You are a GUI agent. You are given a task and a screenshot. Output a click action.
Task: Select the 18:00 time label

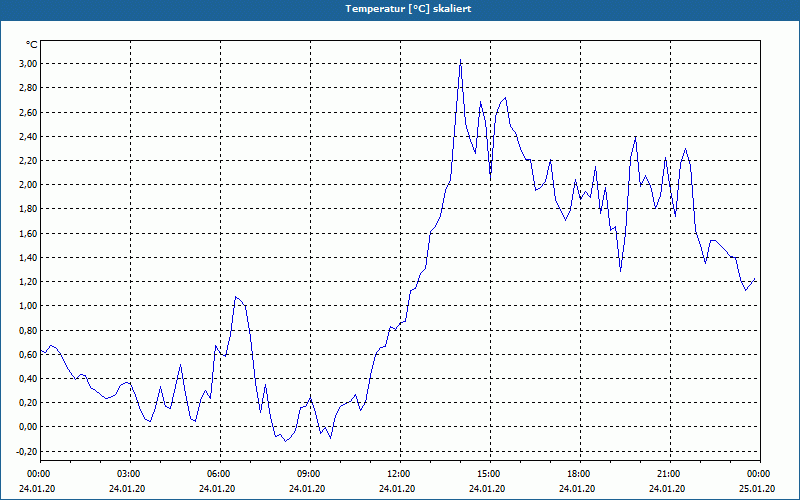(x=578, y=474)
